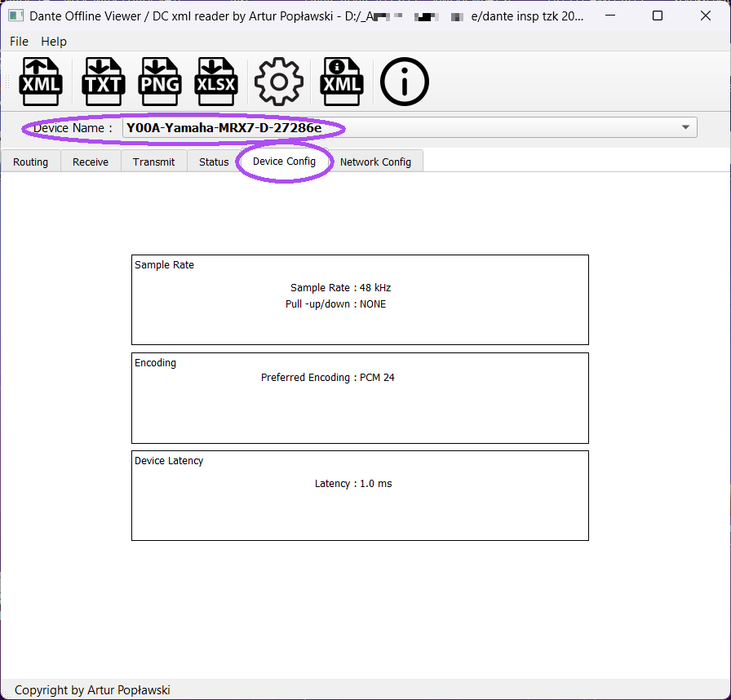
Task: Open the File menu
Action: (x=19, y=42)
